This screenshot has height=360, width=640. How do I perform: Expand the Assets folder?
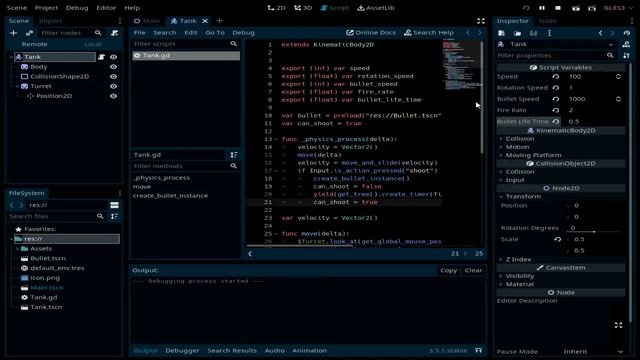pos(17,249)
